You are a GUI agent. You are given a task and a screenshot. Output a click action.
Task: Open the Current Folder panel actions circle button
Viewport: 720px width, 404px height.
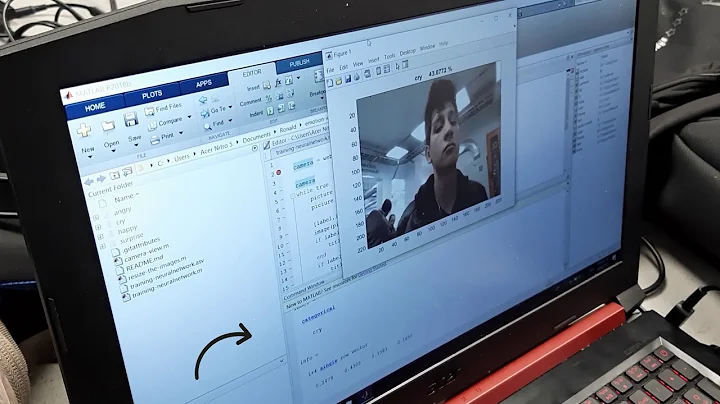tap(254, 148)
